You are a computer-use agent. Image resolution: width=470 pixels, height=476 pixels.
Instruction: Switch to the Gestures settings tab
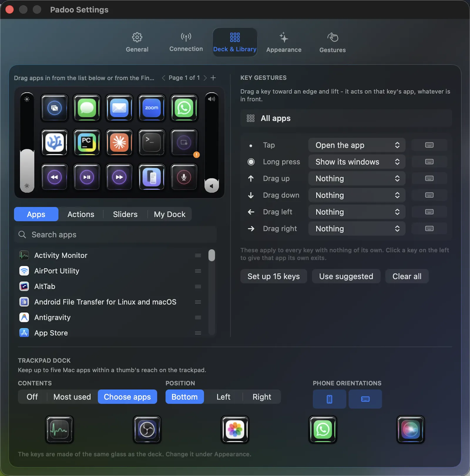[333, 42]
